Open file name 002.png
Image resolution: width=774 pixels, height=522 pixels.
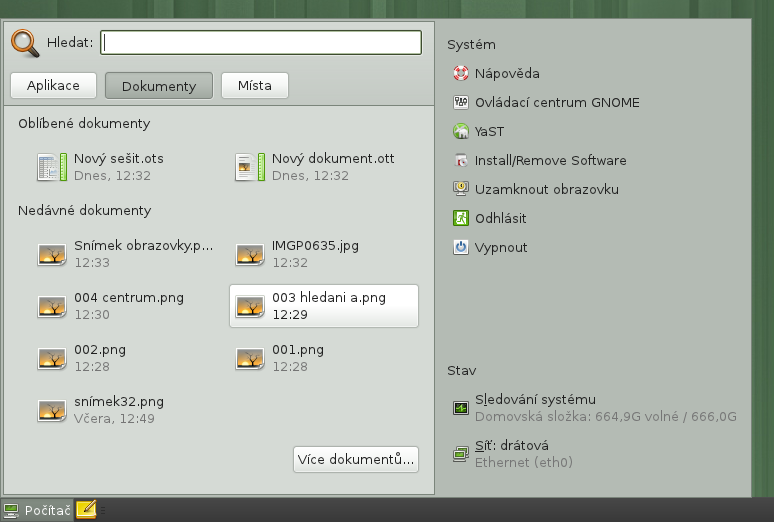click(x=100, y=350)
